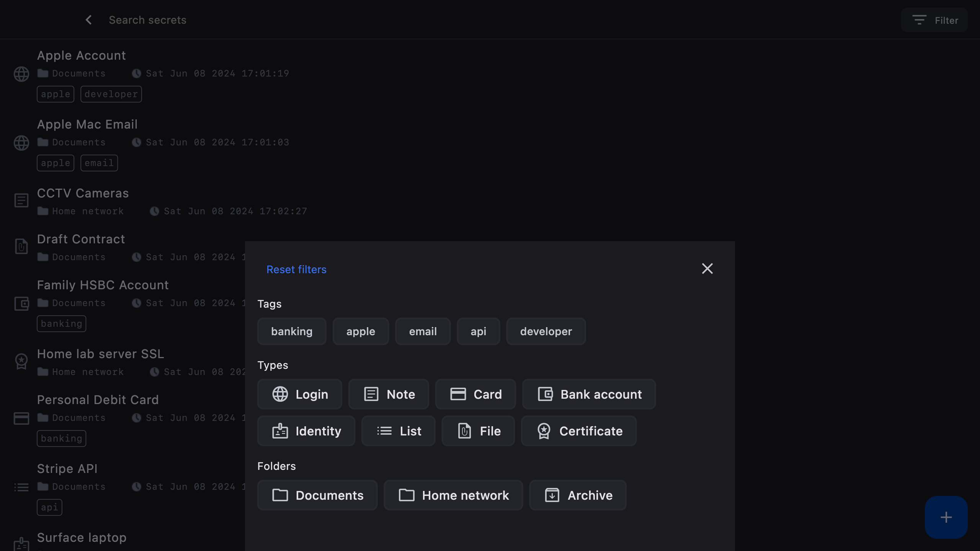Click the ribbon icon in the Certificate chip
This screenshot has width=980, height=551.
(544, 431)
